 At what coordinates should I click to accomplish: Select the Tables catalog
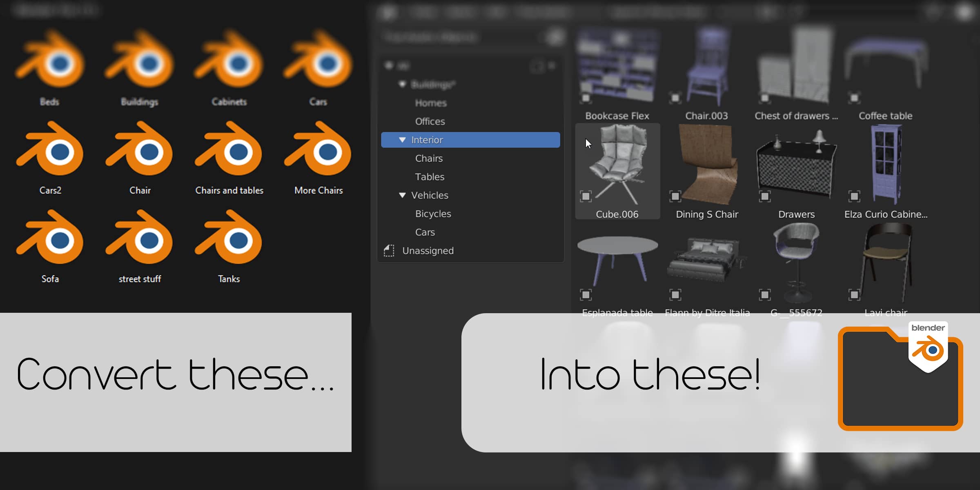coord(430,177)
